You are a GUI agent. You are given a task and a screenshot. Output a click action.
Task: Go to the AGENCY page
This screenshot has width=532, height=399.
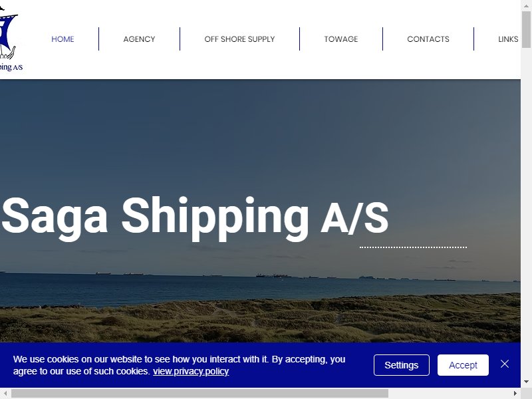tap(139, 39)
